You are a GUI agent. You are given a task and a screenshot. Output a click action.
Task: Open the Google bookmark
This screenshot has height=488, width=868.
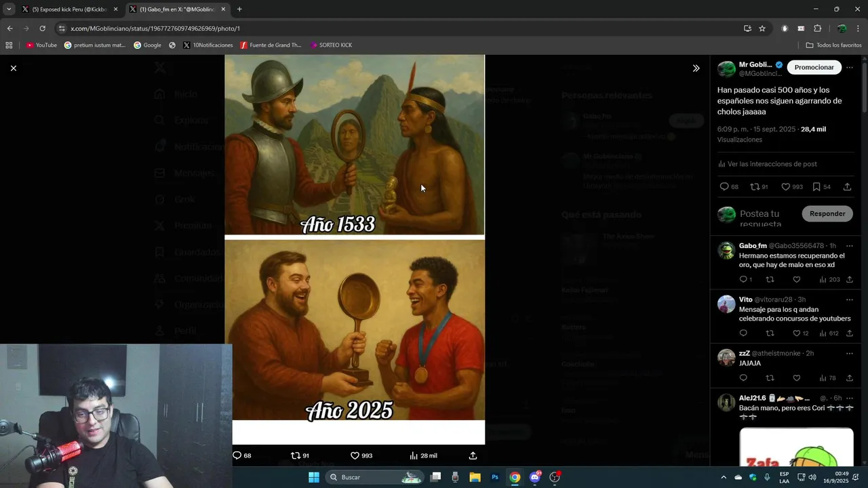click(147, 45)
